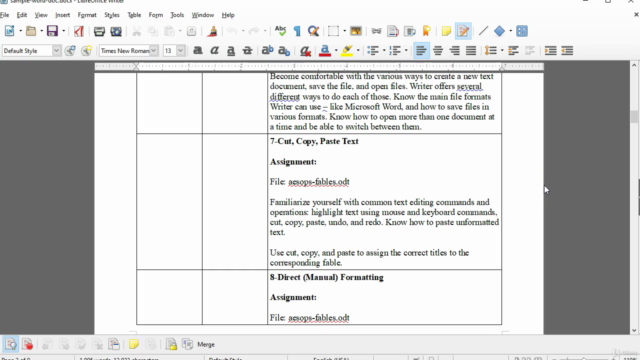
Task: Open the Format menu
Action: (x=87, y=15)
